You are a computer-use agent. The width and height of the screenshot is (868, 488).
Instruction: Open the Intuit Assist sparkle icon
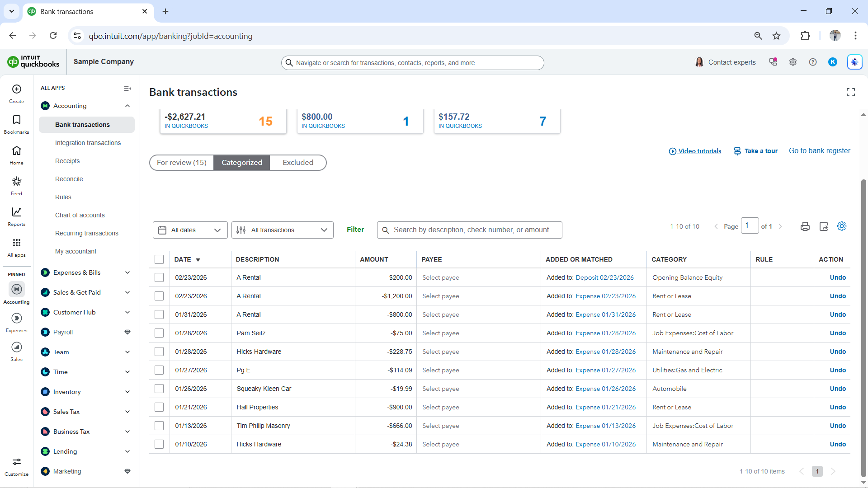[x=854, y=62]
